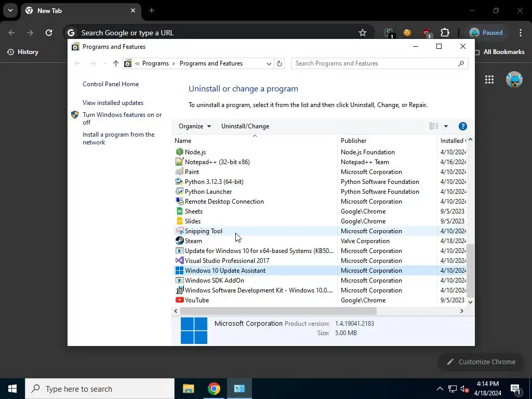This screenshot has height=399, width=532.
Task: Open a new Chrome tab with plus
Action: click(152, 10)
